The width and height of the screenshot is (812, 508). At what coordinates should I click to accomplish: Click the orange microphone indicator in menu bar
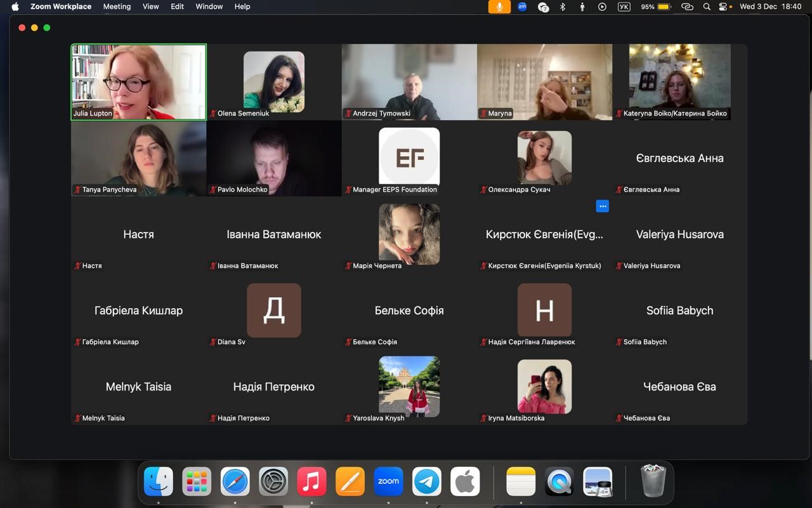click(x=499, y=7)
